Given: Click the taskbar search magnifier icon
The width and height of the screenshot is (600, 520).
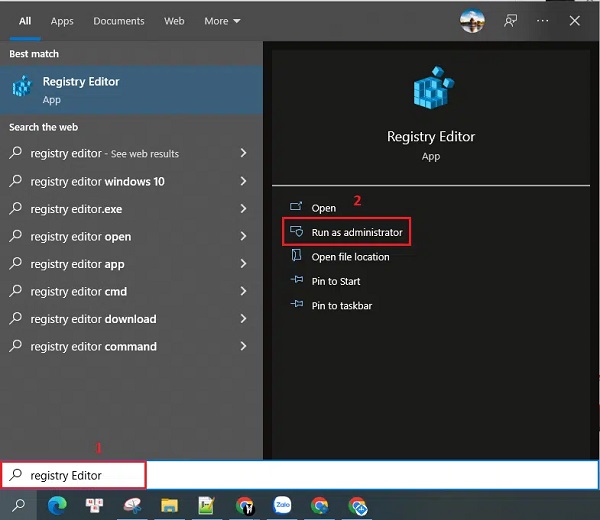Looking at the screenshot, I should pos(18,506).
